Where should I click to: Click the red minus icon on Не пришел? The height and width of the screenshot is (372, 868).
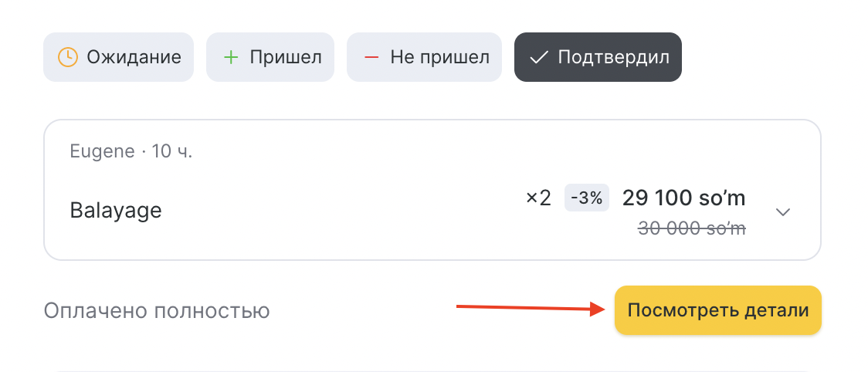tap(371, 57)
